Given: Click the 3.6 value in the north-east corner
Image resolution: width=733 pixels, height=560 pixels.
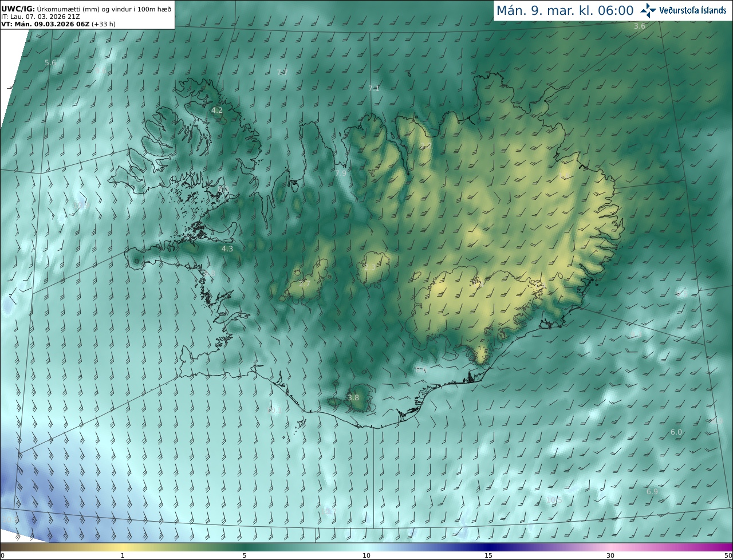Looking at the screenshot, I should coord(640,26).
